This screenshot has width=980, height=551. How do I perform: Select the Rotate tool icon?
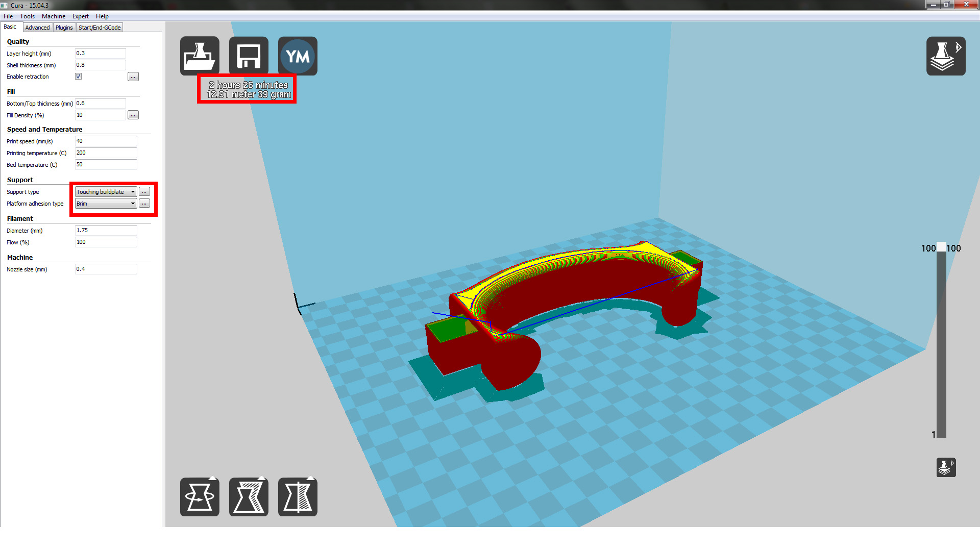199,496
